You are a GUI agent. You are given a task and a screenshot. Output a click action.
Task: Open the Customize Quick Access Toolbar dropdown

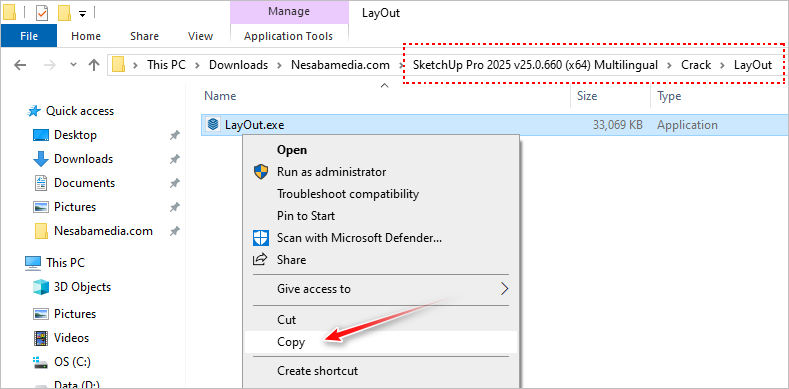82,13
